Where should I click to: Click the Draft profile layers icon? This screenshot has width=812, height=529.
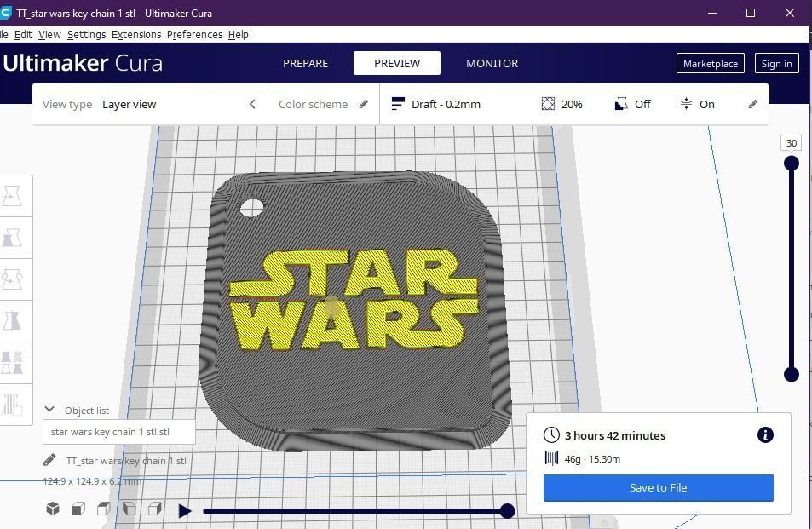pyautogui.click(x=398, y=104)
